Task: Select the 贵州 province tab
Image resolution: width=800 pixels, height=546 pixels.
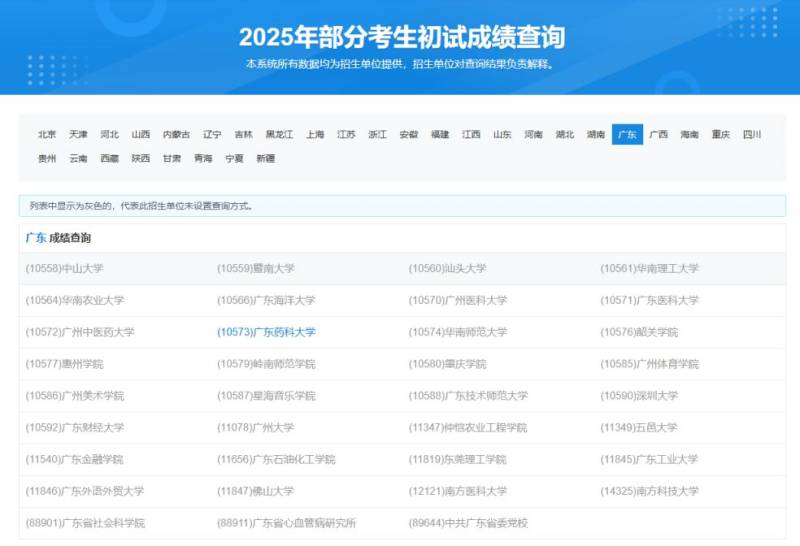Action: (47, 158)
